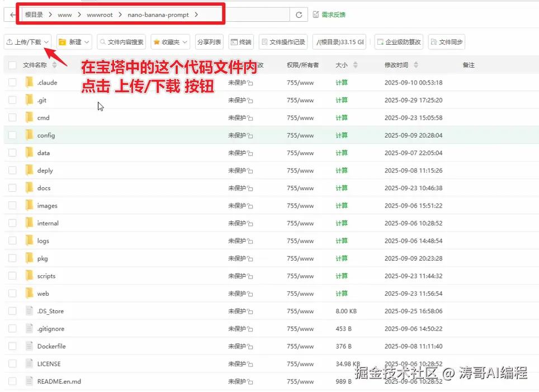Click the .git folder icon
The height and width of the screenshot is (392, 539).
coord(29,100)
